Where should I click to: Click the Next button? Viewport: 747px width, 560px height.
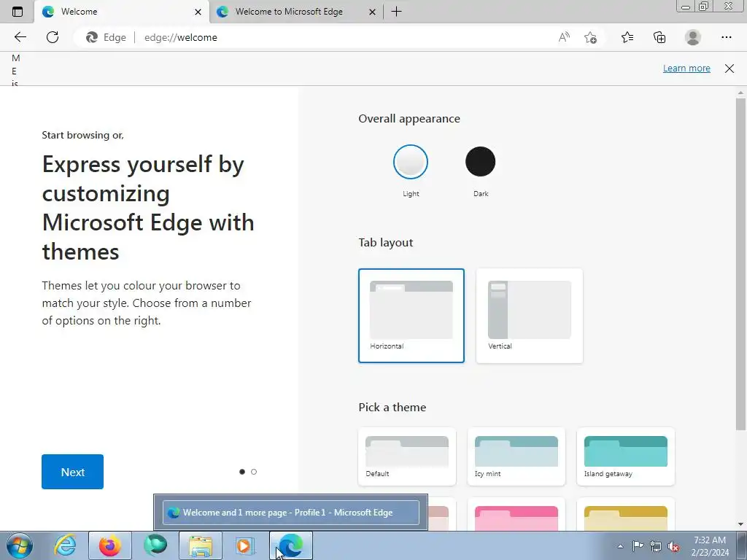pos(72,472)
